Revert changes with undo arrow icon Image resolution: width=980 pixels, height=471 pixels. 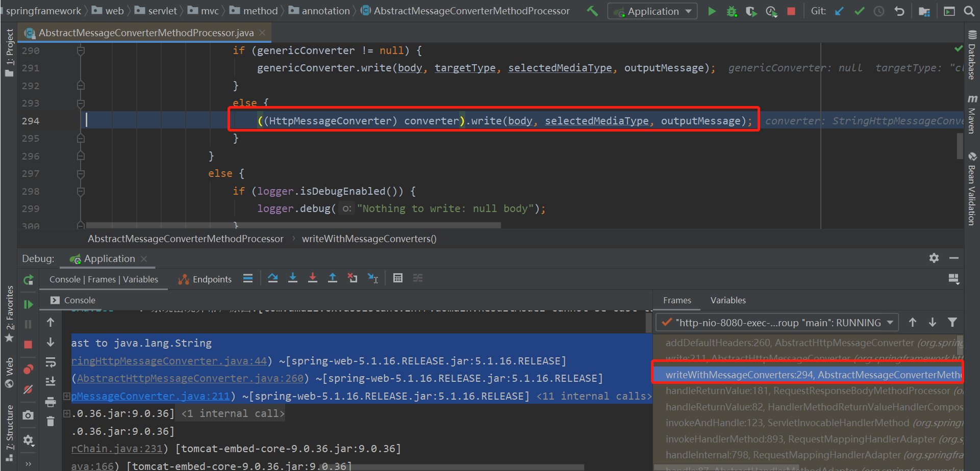[x=899, y=11]
